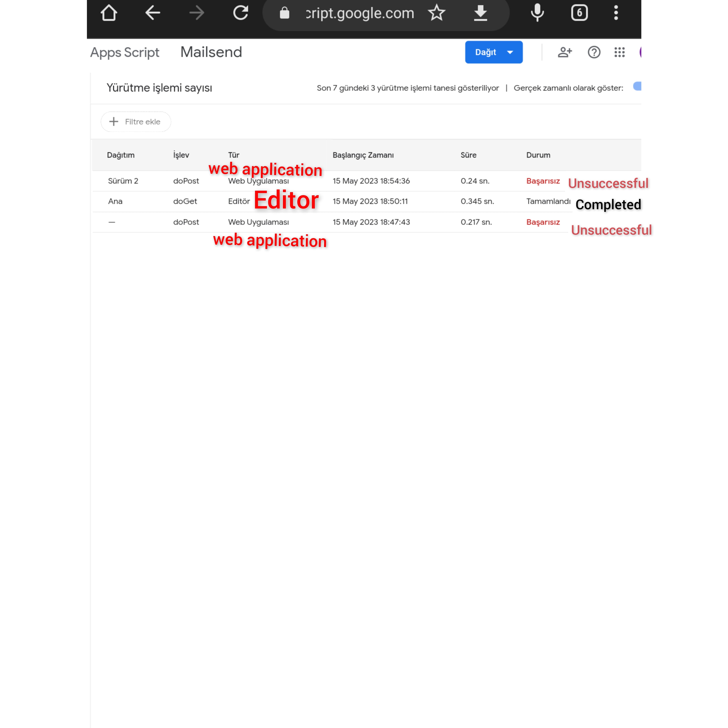Go back with the left arrow icon
This screenshot has width=728, height=728.
tap(153, 13)
